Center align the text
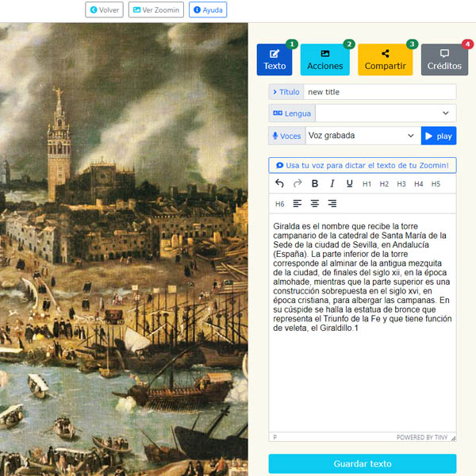This screenshot has height=476, width=476. [315, 204]
